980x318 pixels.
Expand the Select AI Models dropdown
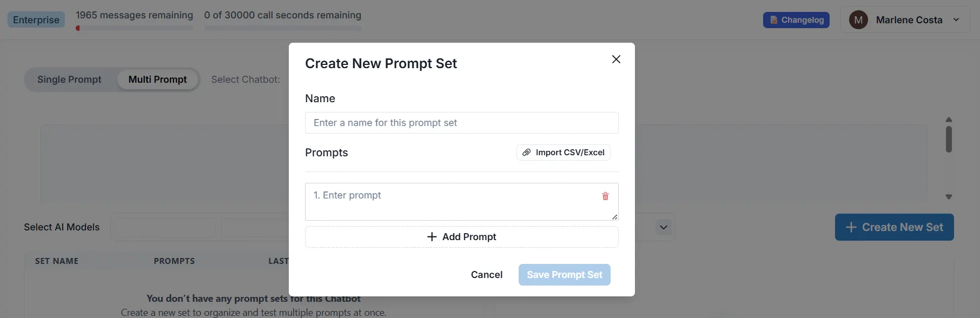pyautogui.click(x=664, y=227)
